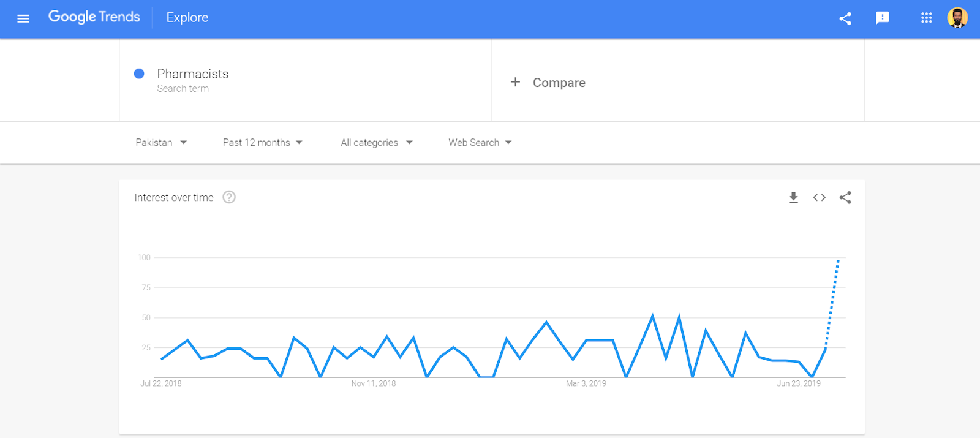Open the Web Search type dropdown
This screenshot has width=980, height=438.
coord(480,143)
